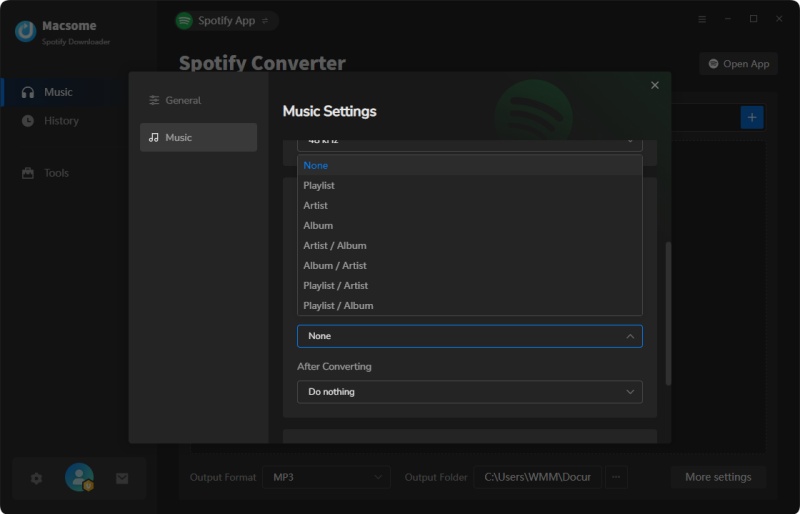The width and height of the screenshot is (800, 514).
Task: Click the music note icon in settings sidebar
Action: (154, 137)
